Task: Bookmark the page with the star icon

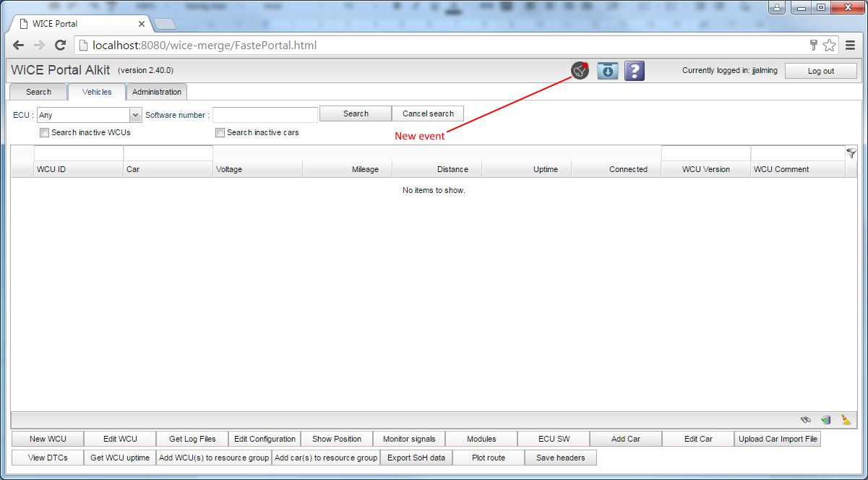Action: pyautogui.click(x=829, y=46)
